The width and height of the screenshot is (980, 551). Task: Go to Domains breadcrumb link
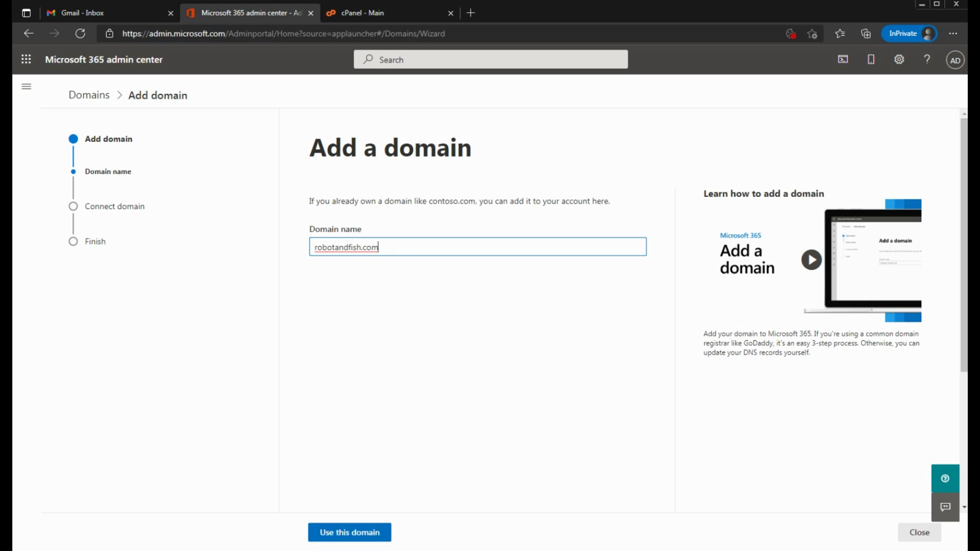[89, 95]
